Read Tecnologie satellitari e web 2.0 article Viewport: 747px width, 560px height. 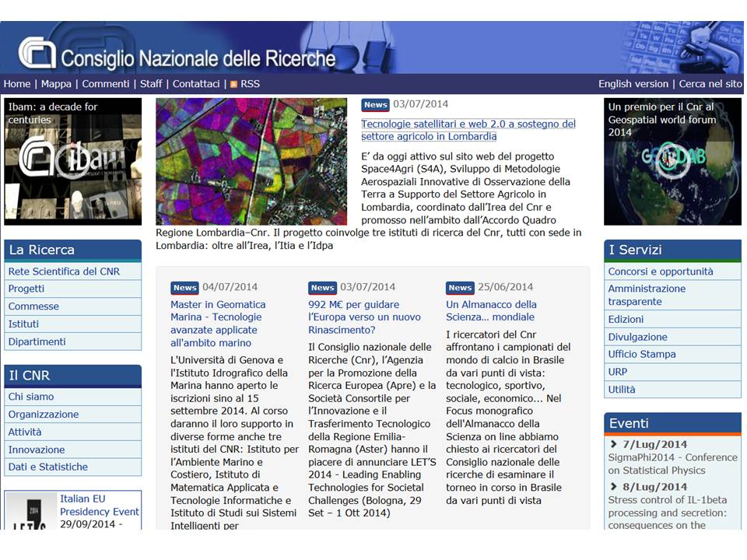pos(468,130)
